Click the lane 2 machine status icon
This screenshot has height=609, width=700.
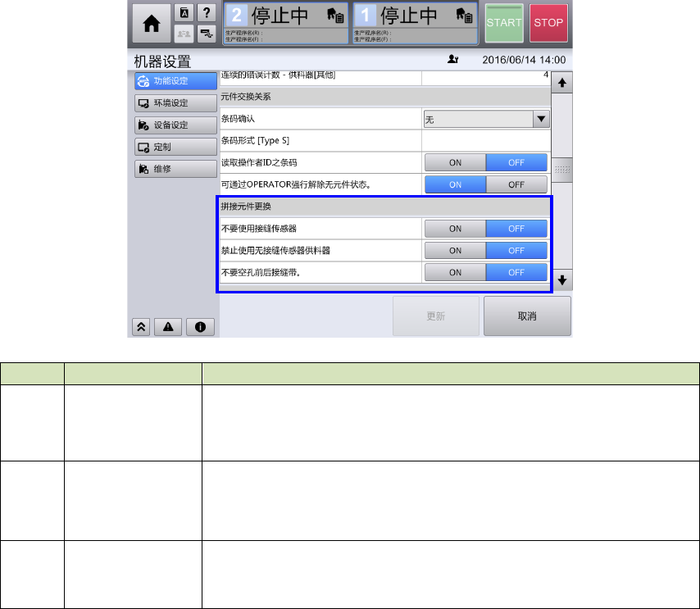coord(334,16)
